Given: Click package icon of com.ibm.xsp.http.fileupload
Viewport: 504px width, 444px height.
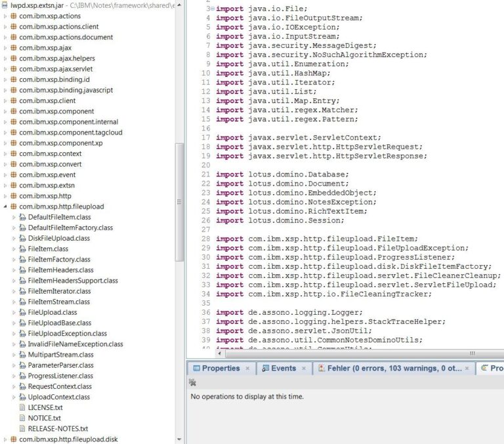Looking at the screenshot, I should point(14,206).
